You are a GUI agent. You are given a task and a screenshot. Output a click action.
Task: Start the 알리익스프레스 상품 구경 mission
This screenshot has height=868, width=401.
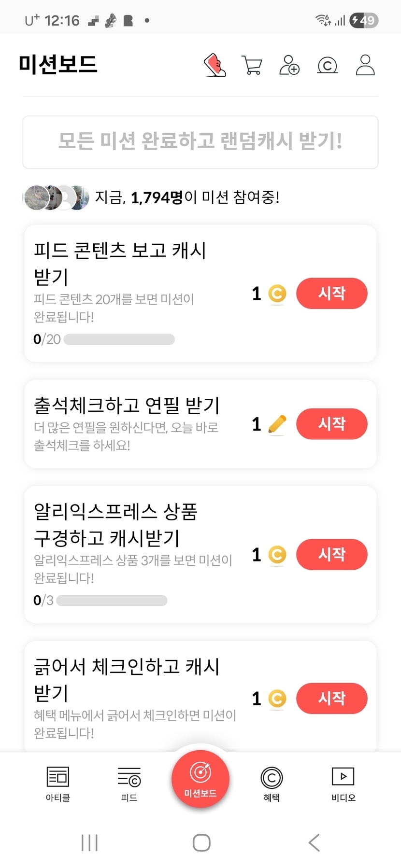tap(332, 555)
